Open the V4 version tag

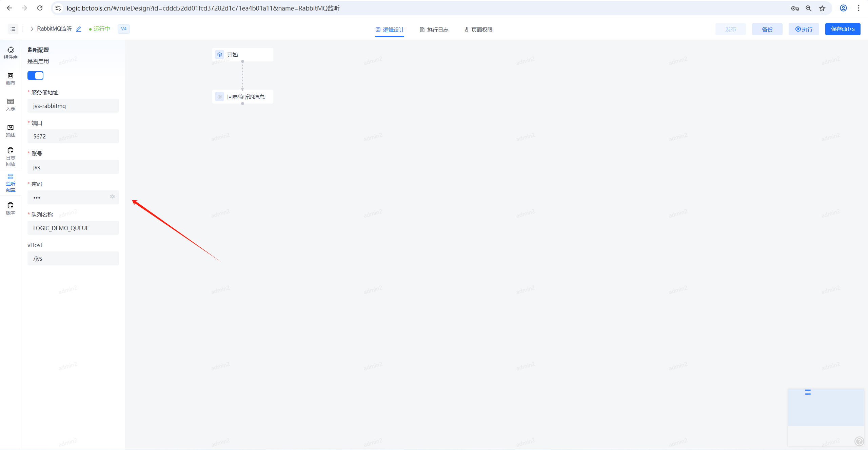coord(123,29)
